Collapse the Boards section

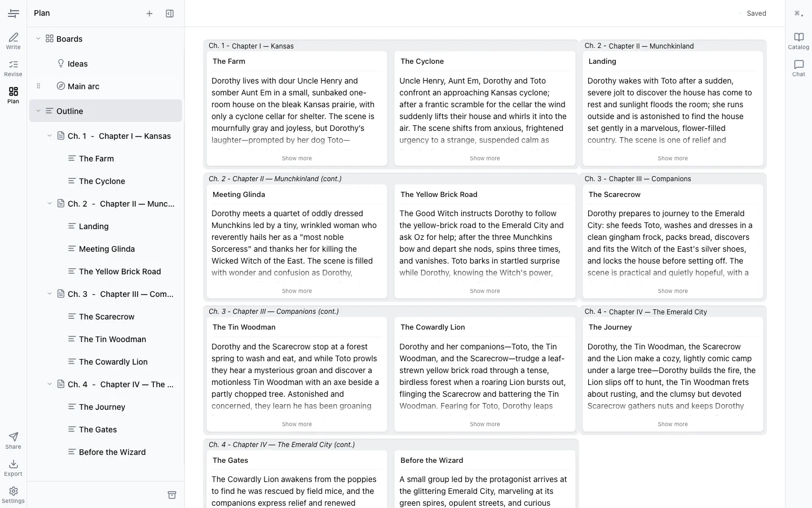coord(38,39)
